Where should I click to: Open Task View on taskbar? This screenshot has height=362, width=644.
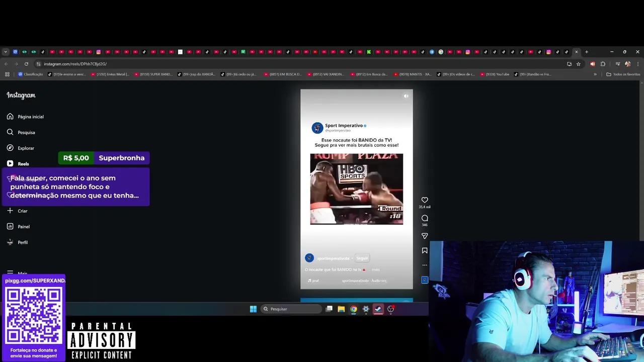click(329, 309)
